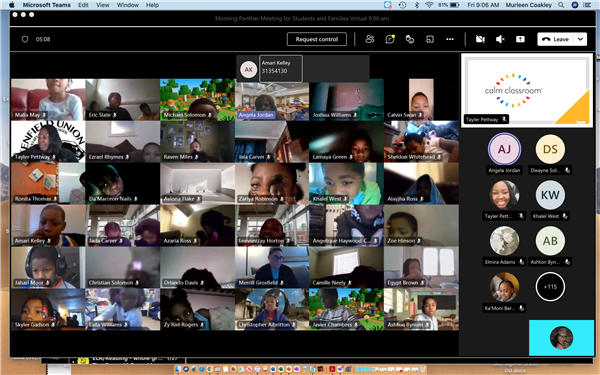Open the View menu
The image size is (600, 375).
point(102,5)
